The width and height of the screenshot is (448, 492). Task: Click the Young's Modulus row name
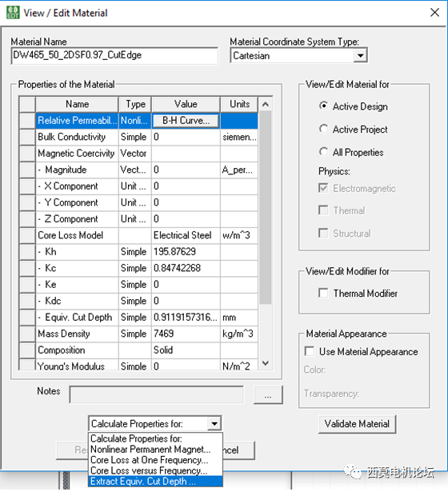77,366
